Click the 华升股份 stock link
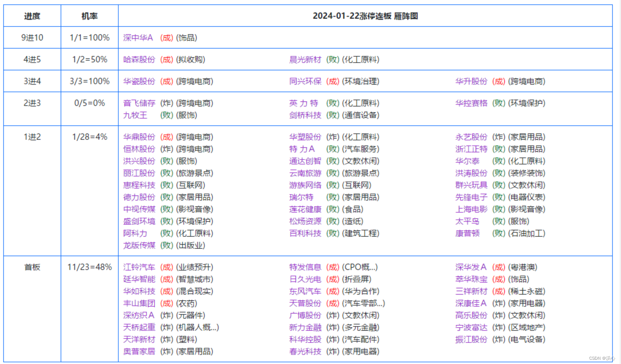The height and width of the screenshot is (364, 621). [x=471, y=81]
